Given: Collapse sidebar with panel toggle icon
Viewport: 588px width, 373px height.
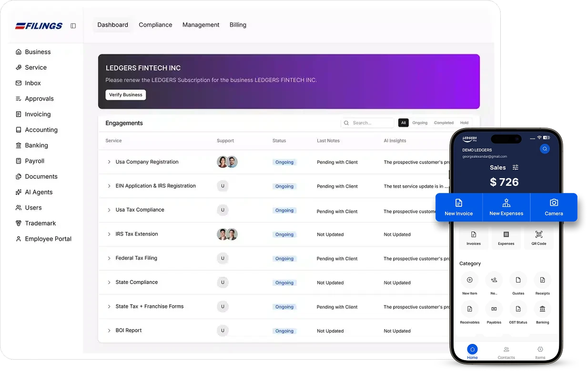Looking at the screenshot, I should click(x=73, y=26).
